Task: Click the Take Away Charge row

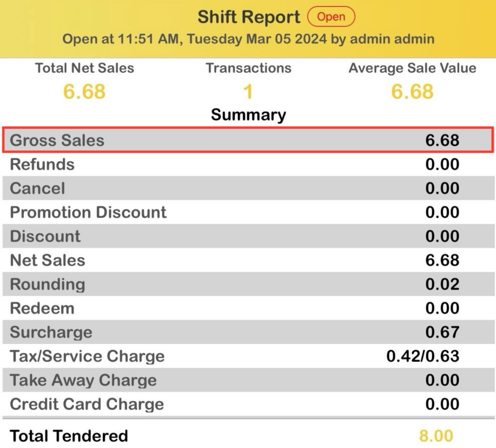Action: 248,380
